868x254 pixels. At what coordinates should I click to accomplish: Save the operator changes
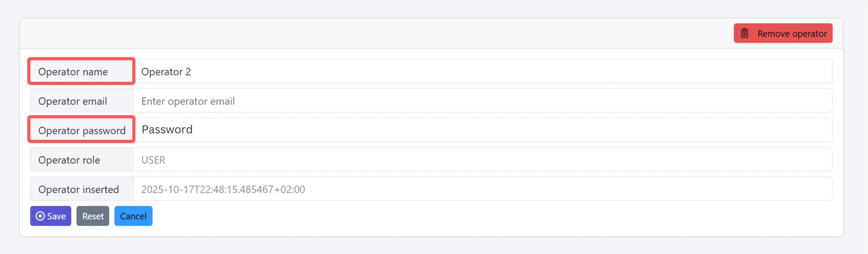pos(51,216)
